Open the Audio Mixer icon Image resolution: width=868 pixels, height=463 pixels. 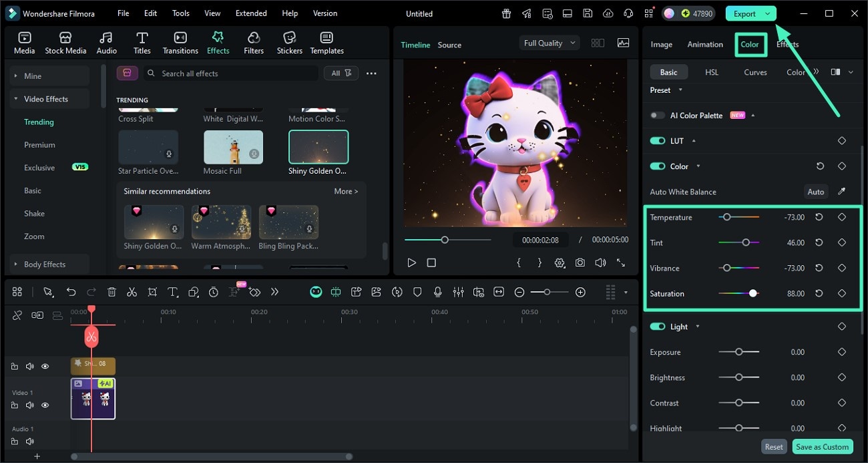[x=458, y=292]
